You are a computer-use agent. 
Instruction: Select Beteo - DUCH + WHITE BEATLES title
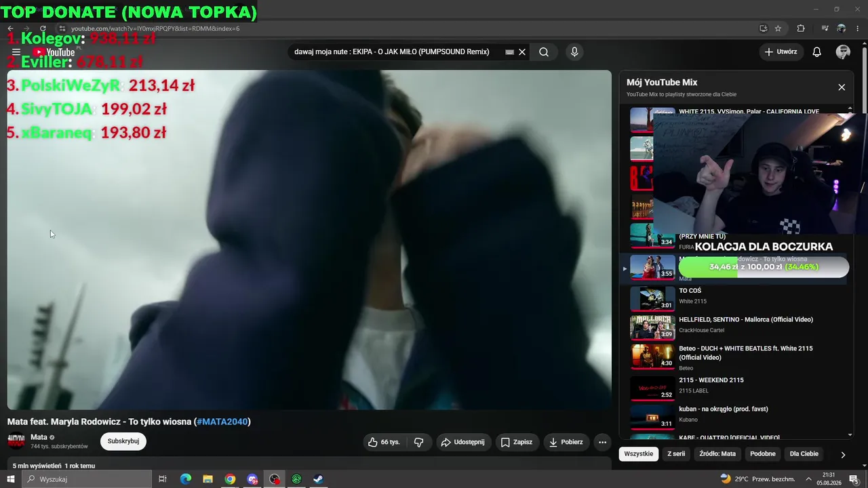click(x=745, y=352)
